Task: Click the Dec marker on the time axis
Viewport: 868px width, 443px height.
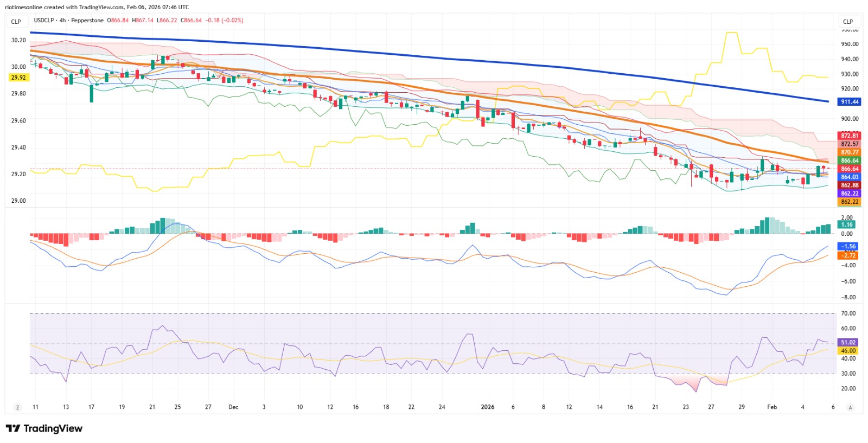Action: (233, 407)
